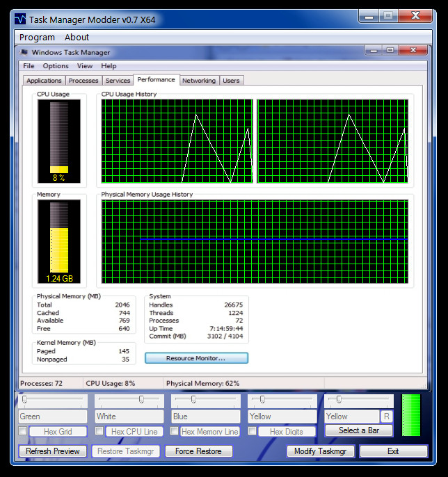The width and height of the screenshot is (448, 477).
Task: Open the Options menu
Action: (56, 65)
